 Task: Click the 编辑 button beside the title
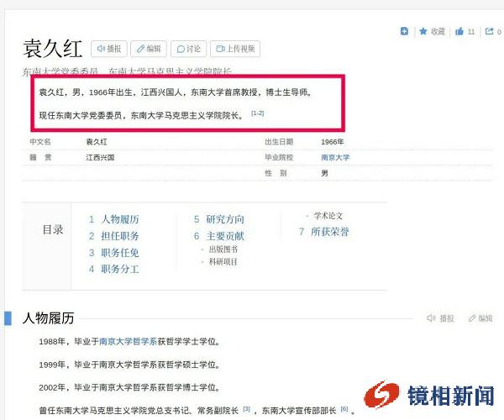click(x=149, y=49)
